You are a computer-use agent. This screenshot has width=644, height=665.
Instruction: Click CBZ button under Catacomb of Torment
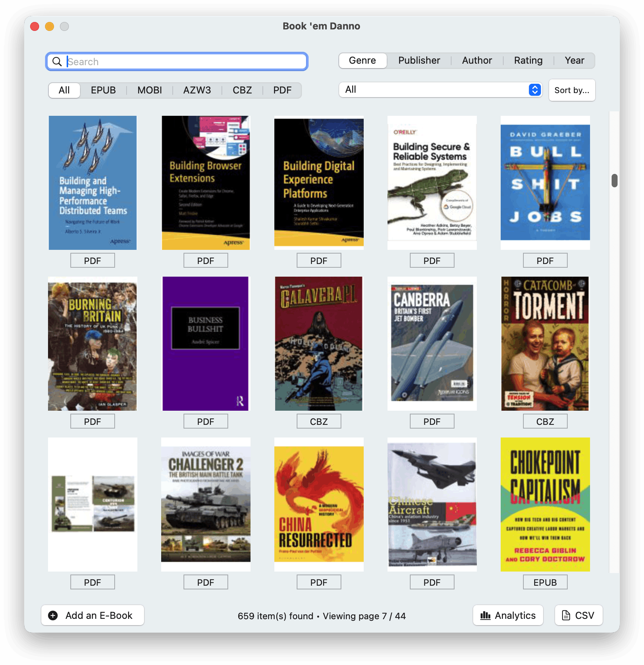[545, 421]
